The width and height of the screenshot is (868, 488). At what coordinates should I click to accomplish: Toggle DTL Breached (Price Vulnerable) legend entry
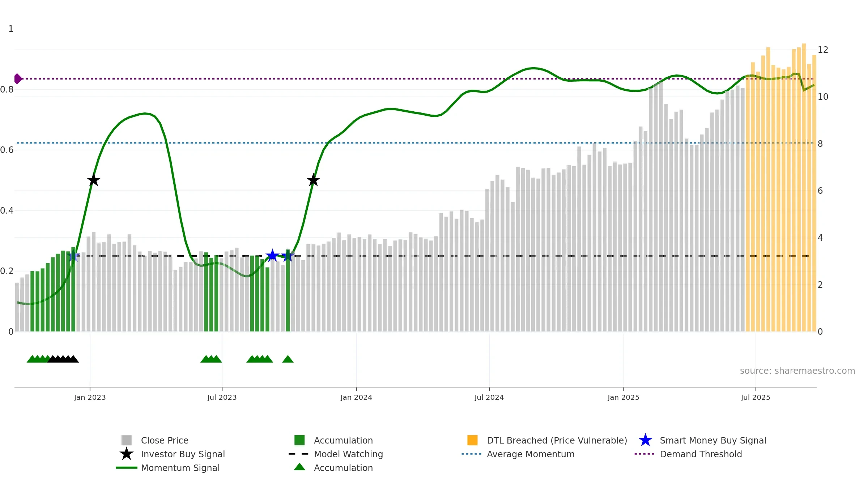coord(547,440)
